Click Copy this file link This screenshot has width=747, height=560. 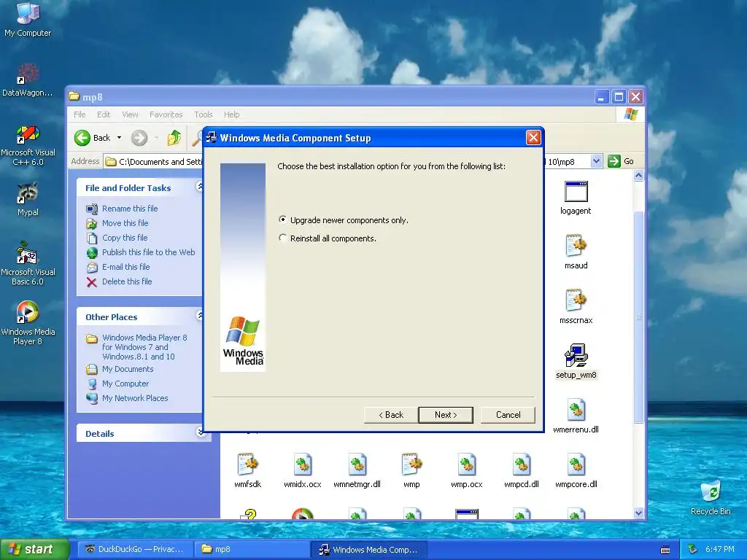pos(125,238)
